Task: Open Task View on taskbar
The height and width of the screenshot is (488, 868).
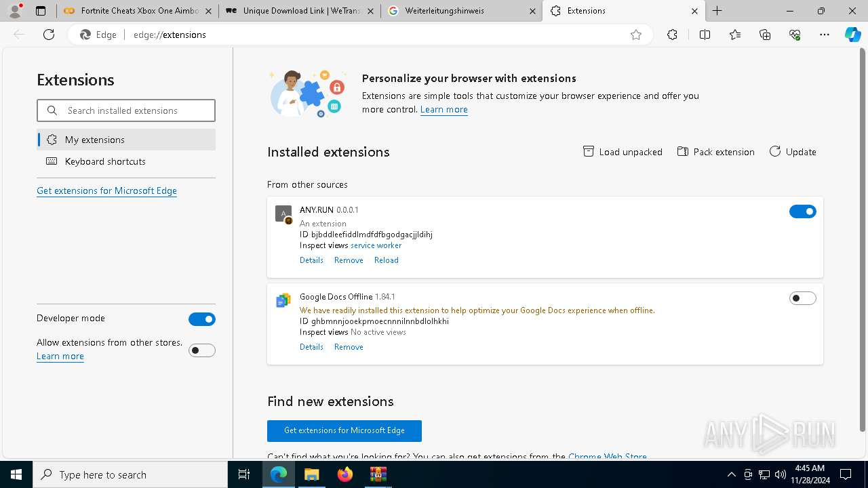Action: (x=244, y=474)
